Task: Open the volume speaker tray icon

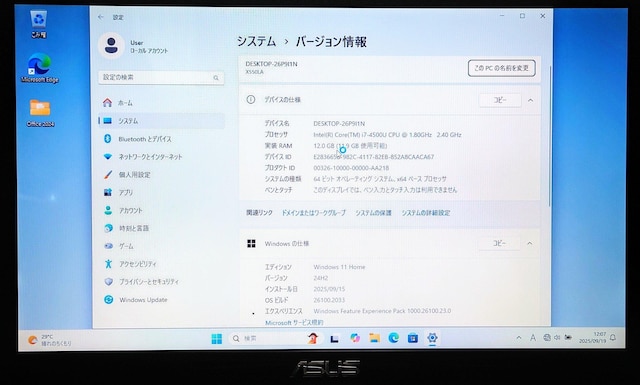Action: click(x=557, y=338)
